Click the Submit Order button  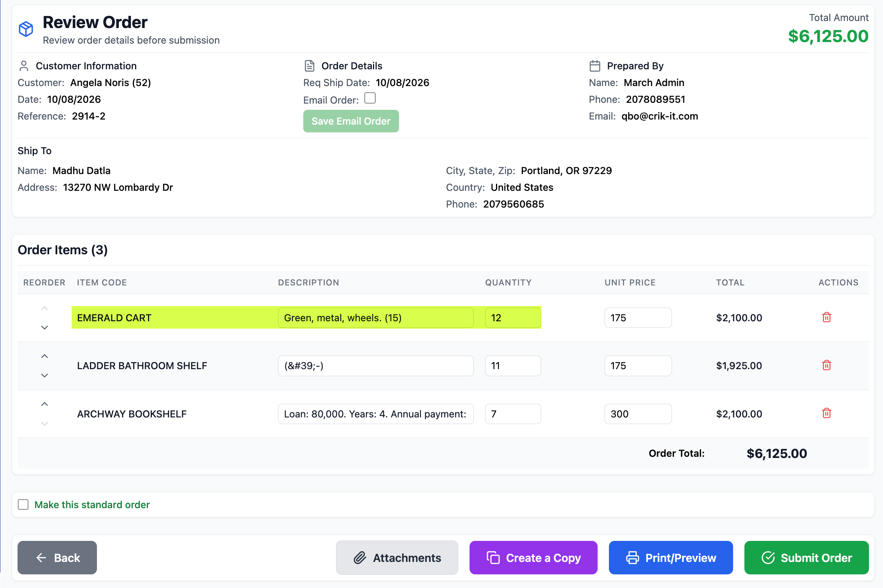(x=806, y=558)
